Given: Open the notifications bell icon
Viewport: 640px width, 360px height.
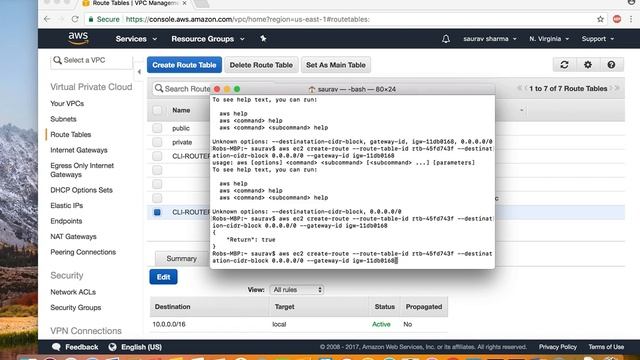Looking at the screenshot, I should pos(446,39).
